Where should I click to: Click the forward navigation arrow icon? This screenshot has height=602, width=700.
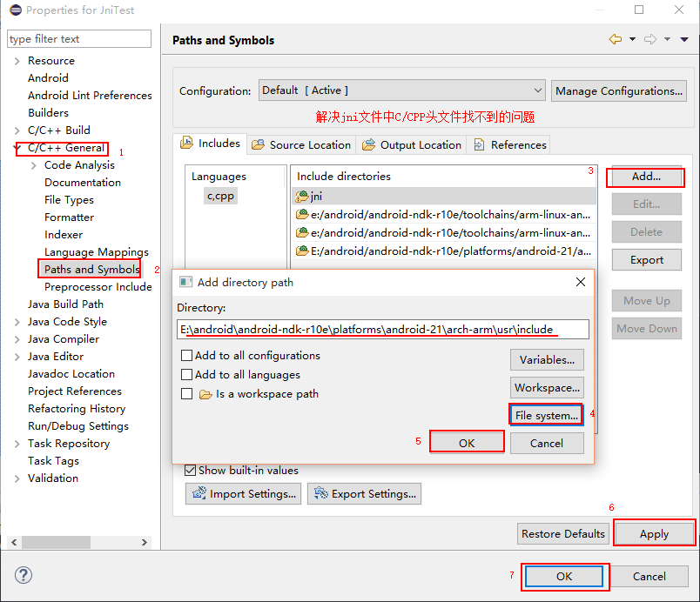(650, 39)
